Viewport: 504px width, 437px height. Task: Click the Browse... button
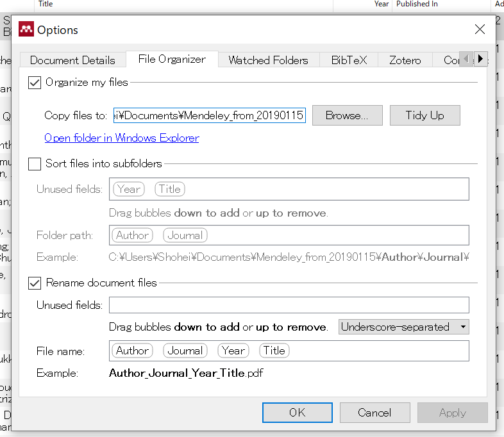pos(347,115)
